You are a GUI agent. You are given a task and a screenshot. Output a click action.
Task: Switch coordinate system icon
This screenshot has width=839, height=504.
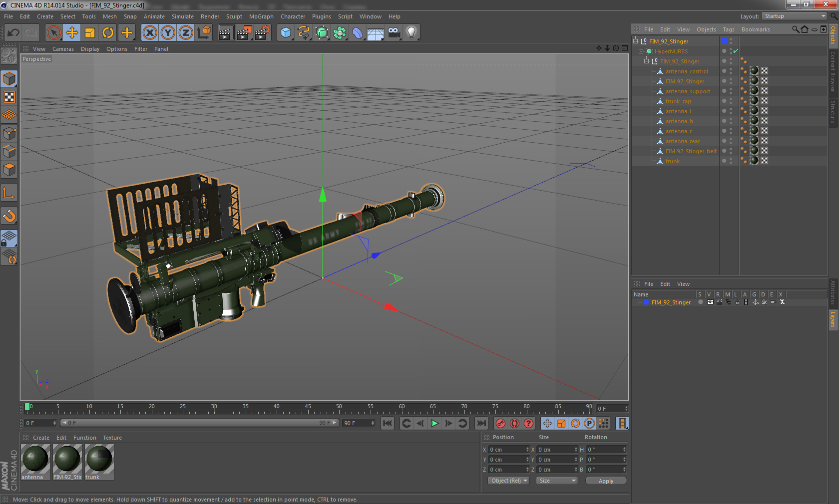click(x=204, y=33)
